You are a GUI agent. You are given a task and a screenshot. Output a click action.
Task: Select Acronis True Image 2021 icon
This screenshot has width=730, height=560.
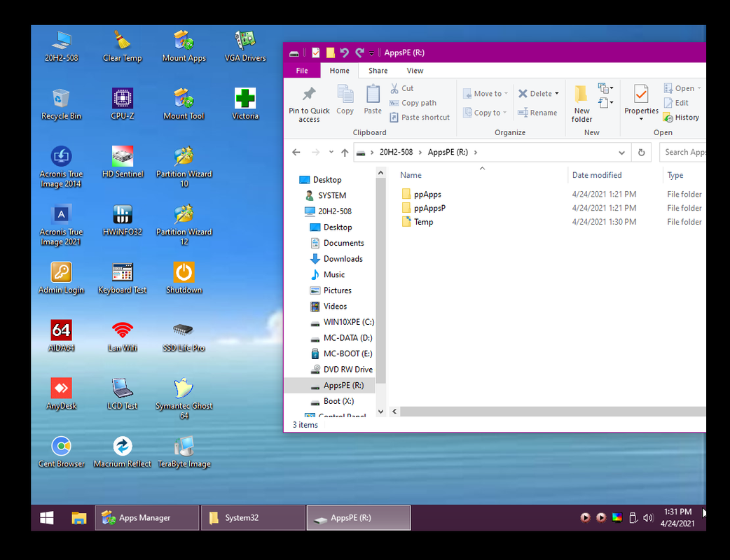(61, 224)
